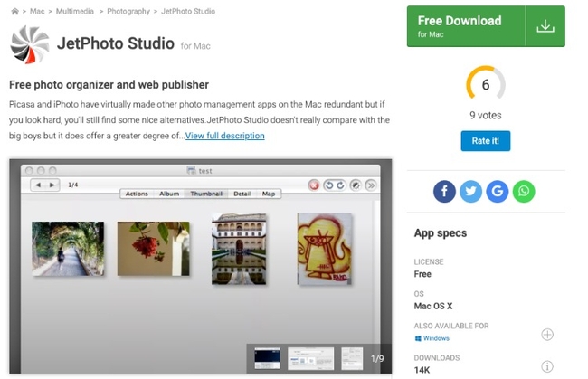Click the Free Download for Mac button

486,26
